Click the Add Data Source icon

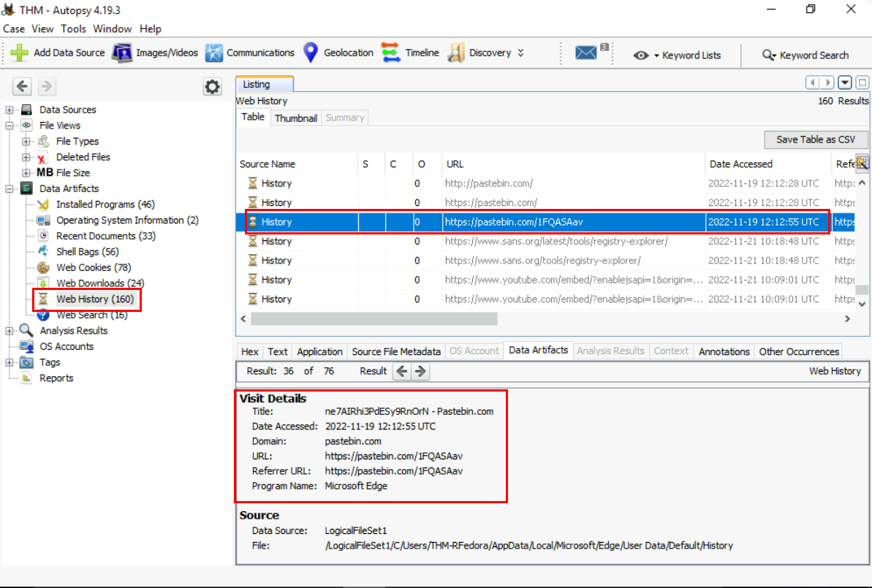20,53
